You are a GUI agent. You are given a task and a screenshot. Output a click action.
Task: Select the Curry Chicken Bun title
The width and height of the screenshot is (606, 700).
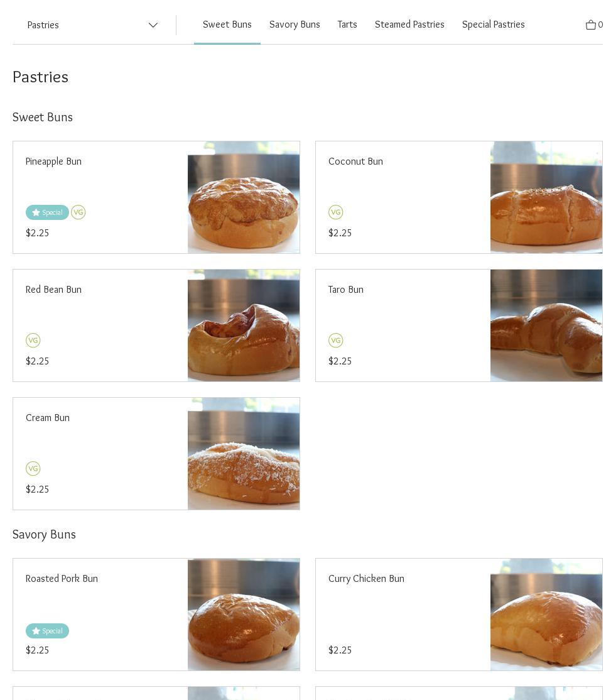366,579
